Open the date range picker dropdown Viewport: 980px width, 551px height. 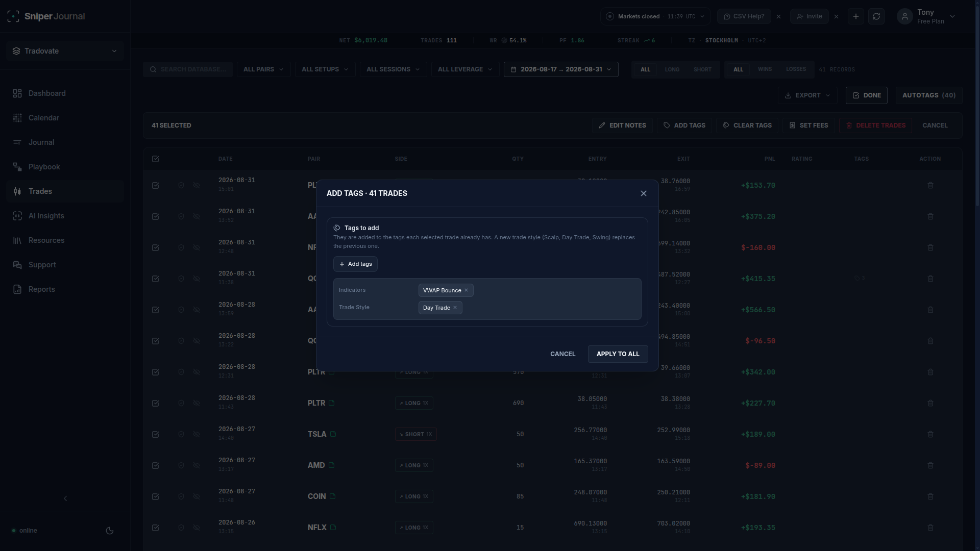[561, 69]
